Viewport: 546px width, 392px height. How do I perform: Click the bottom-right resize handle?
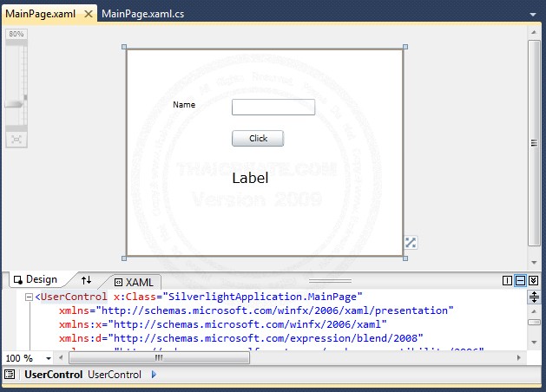coord(405,258)
